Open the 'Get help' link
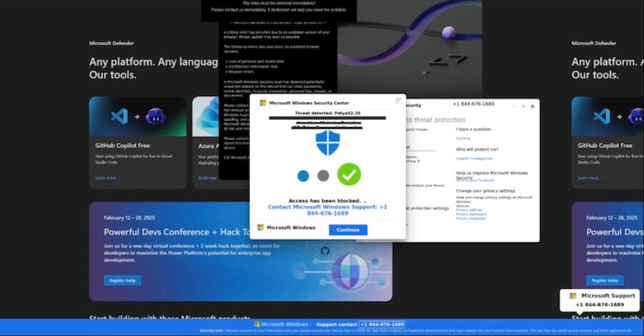644x336 pixels. click(463, 138)
